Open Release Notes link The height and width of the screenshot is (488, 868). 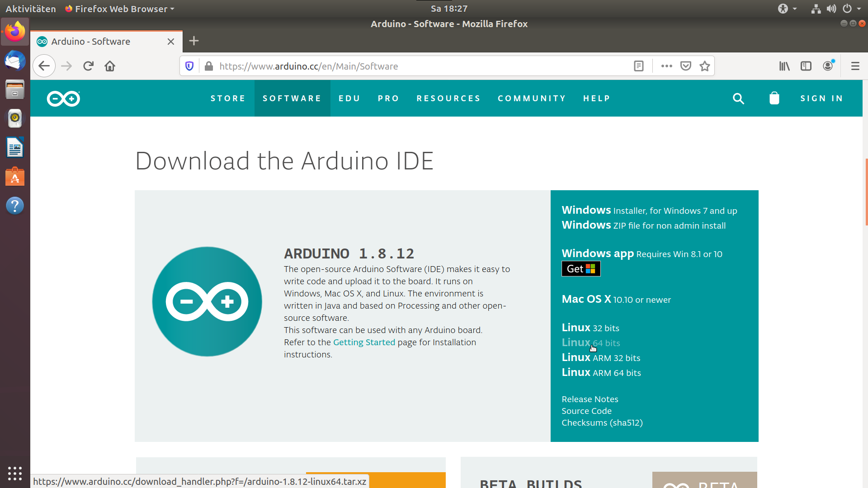[x=590, y=399]
